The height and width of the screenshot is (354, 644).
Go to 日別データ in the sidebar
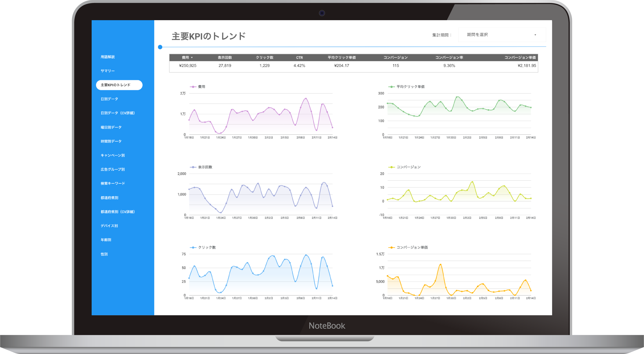(109, 99)
